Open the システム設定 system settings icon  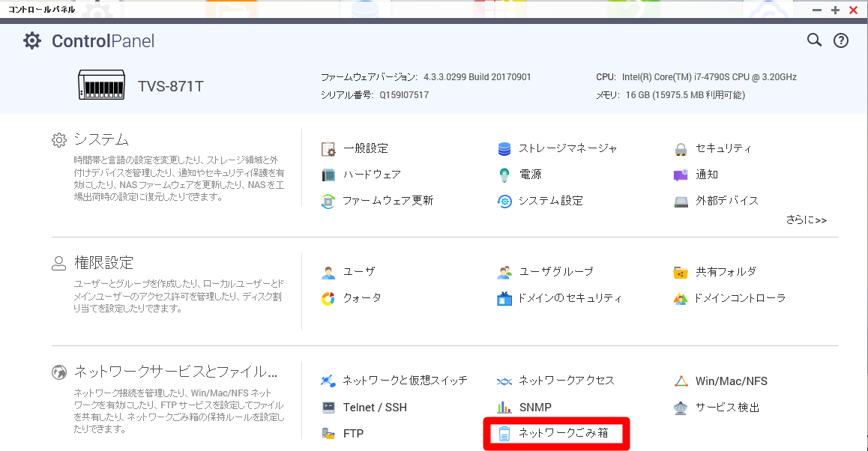tap(504, 201)
